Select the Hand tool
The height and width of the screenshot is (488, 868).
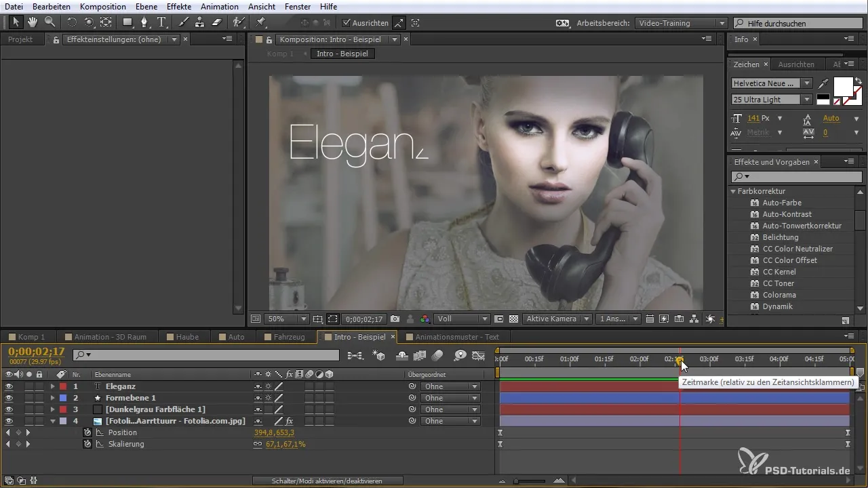[33, 22]
